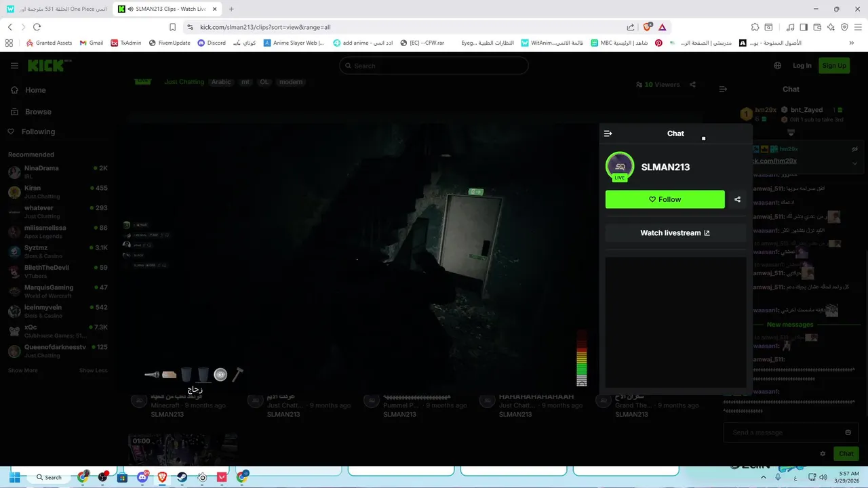Open Discord bookmark
Image resolution: width=868 pixels, height=488 pixels.
tap(212, 43)
